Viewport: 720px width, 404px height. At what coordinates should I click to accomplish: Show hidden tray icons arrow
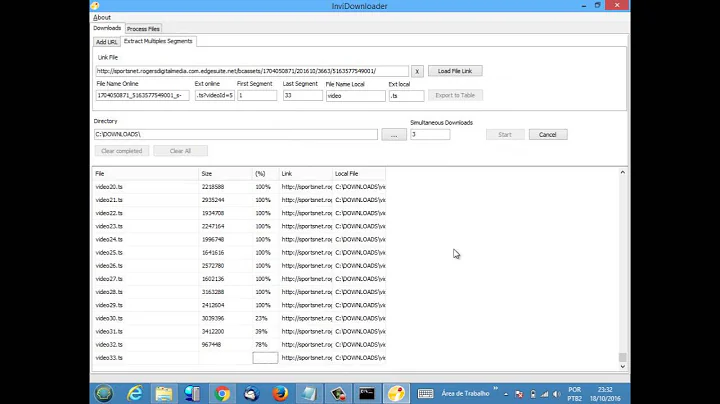(x=506, y=394)
